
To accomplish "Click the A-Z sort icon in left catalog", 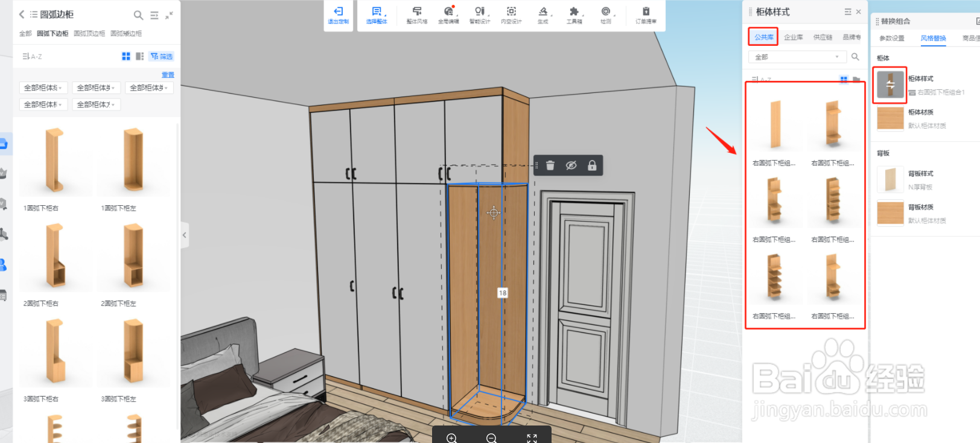I will [32, 56].
